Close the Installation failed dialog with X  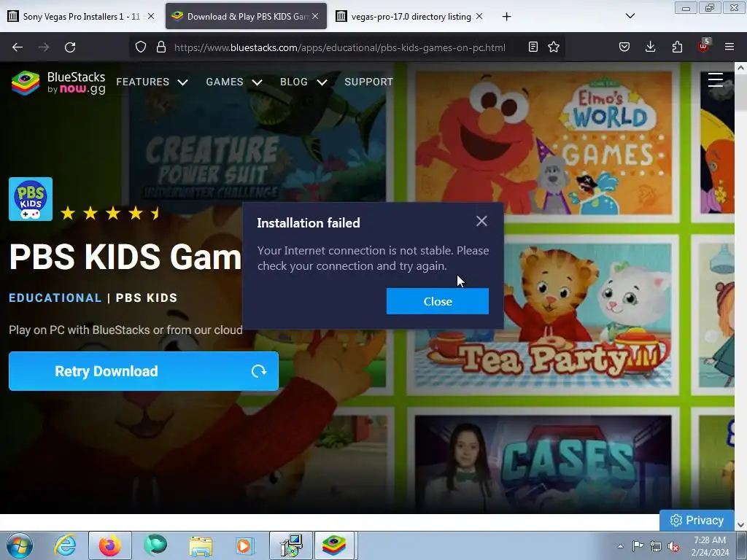(481, 221)
